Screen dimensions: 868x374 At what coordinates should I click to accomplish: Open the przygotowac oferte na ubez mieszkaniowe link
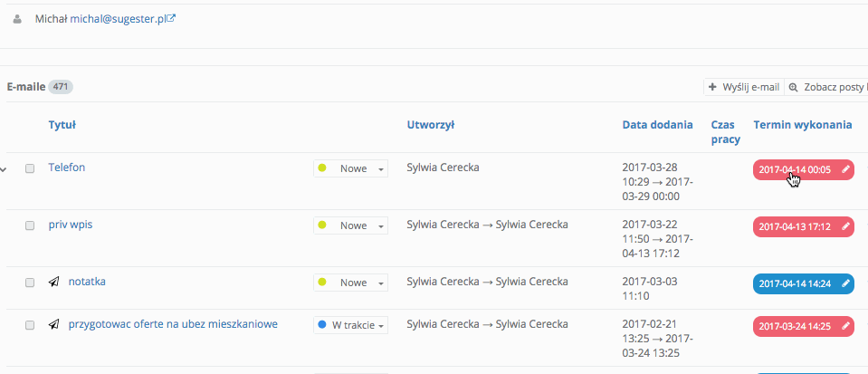pyautogui.click(x=172, y=324)
